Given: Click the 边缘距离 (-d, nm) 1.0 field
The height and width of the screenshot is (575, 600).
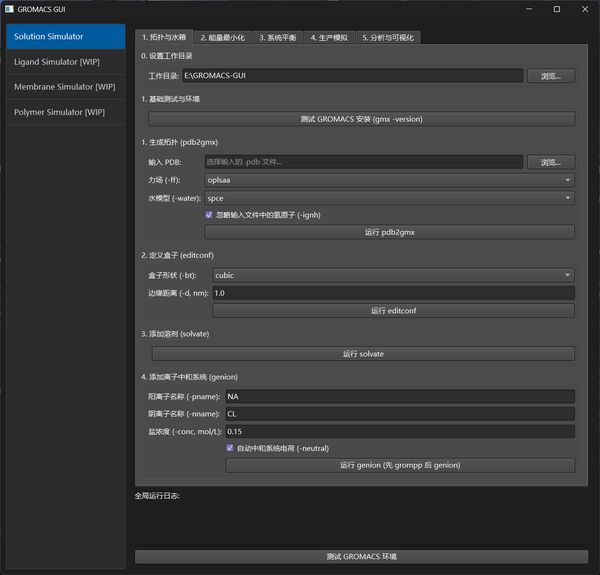Looking at the screenshot, I should click(x=393, y=293).
